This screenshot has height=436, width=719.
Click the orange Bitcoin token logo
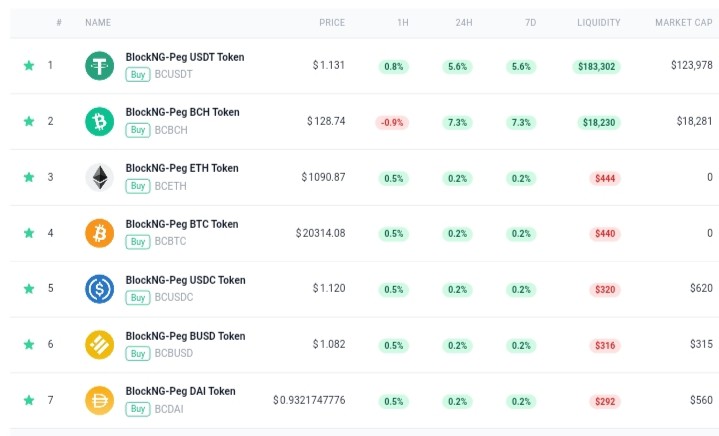[100, 233]
